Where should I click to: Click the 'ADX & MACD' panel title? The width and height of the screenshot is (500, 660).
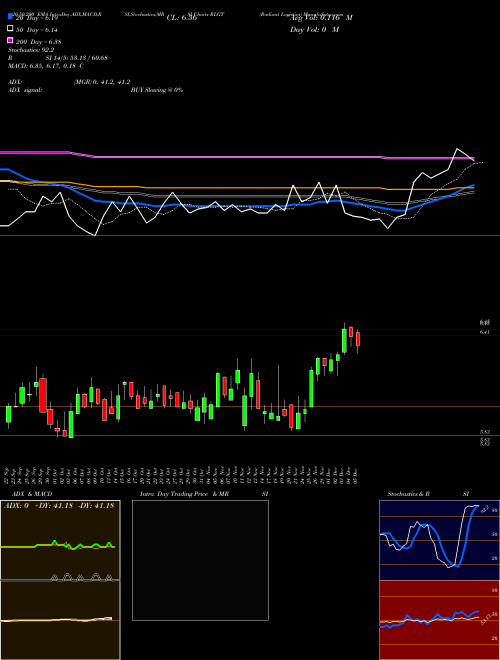click(32, 494)
